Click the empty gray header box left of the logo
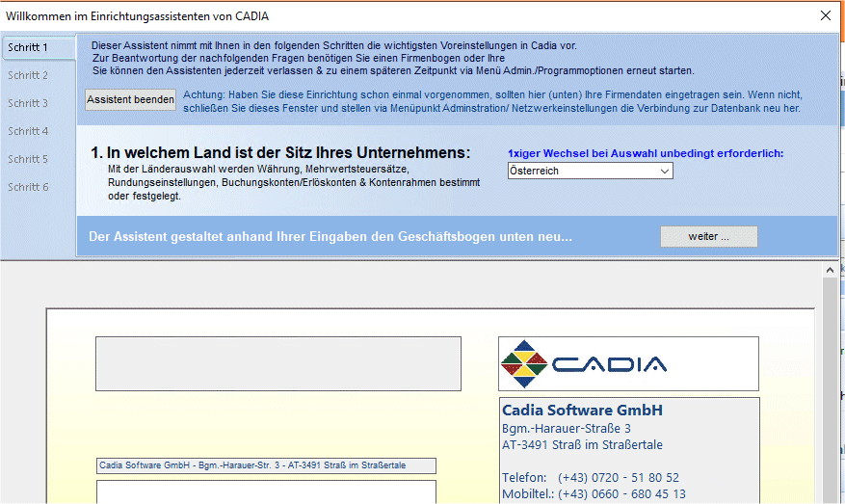The width and height of the screenshot is (845, 504). click(x=278, y=364)
